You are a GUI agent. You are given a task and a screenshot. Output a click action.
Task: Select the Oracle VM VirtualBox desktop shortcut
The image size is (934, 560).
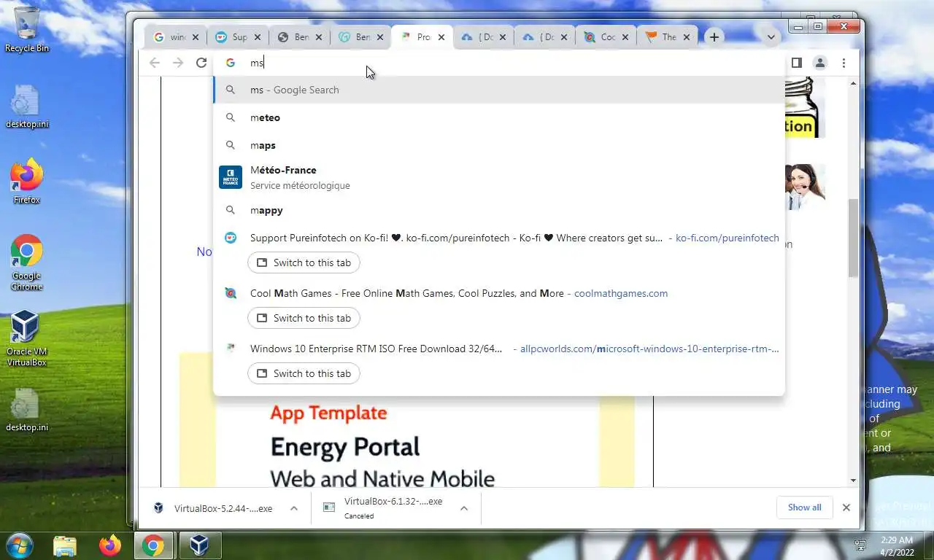click(x=27, y=338)
